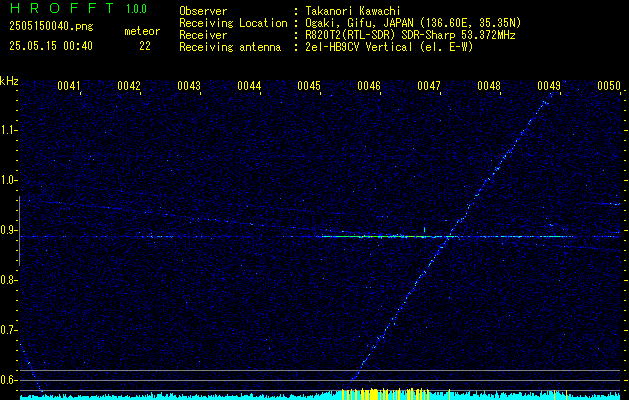Click the 1.0 kHz axis label
Image resolution: width=629 pixels, height=400 pixels.
[8, 181]
